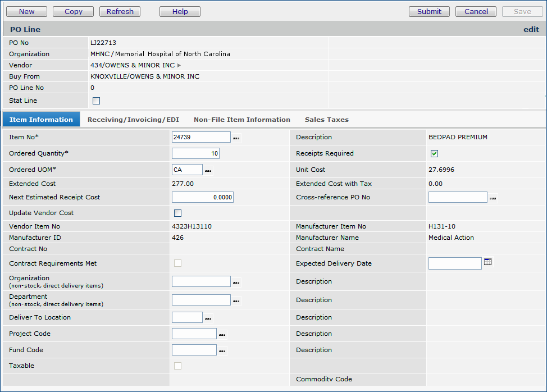Open Project Code lookup ellipsis icon

222,334
